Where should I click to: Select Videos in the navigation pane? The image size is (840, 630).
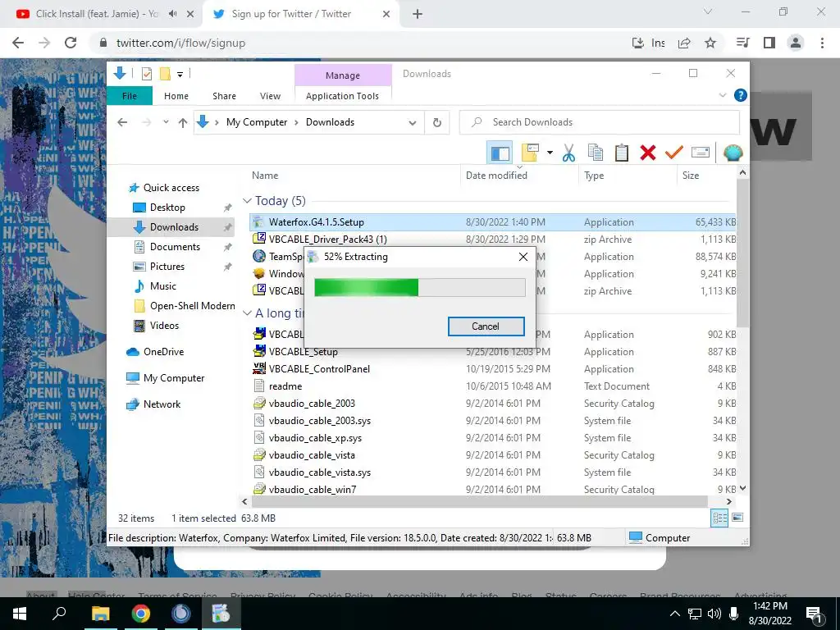click(x=164, y=326)
